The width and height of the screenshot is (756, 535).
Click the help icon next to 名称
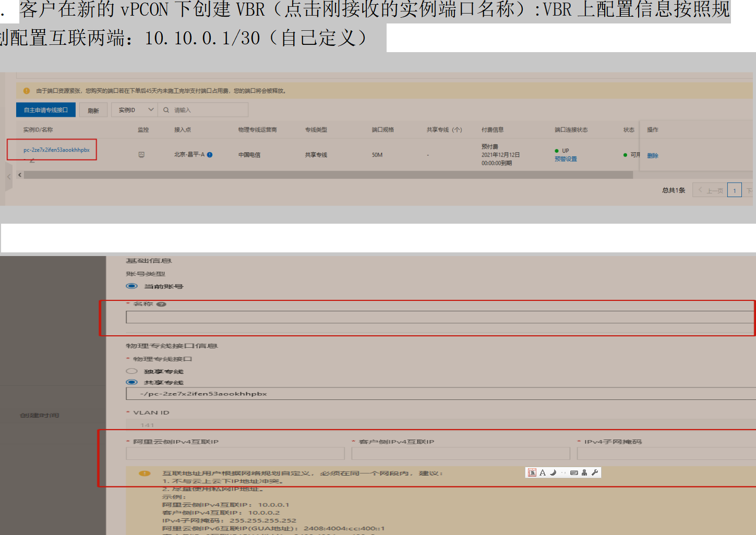tap(162, 304)
